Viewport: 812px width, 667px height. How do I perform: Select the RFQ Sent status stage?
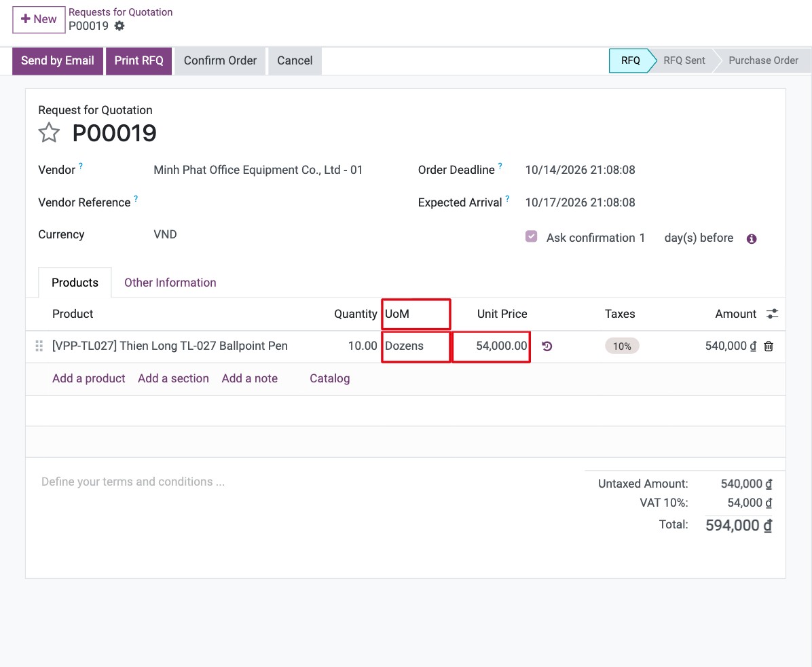[x=684, y=60]
